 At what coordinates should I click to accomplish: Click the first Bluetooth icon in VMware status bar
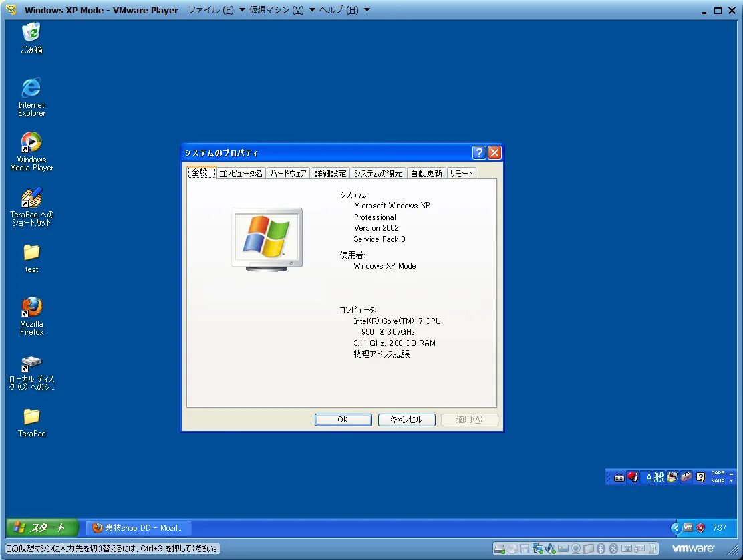601,549
